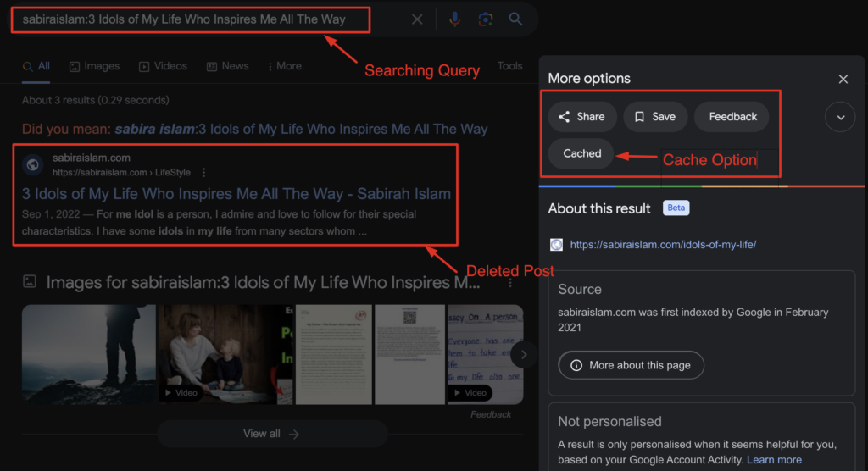This screenshot has height=471, width=868.
Task: Click Feedback under the image carousel
Action: [x=491, y=414]
